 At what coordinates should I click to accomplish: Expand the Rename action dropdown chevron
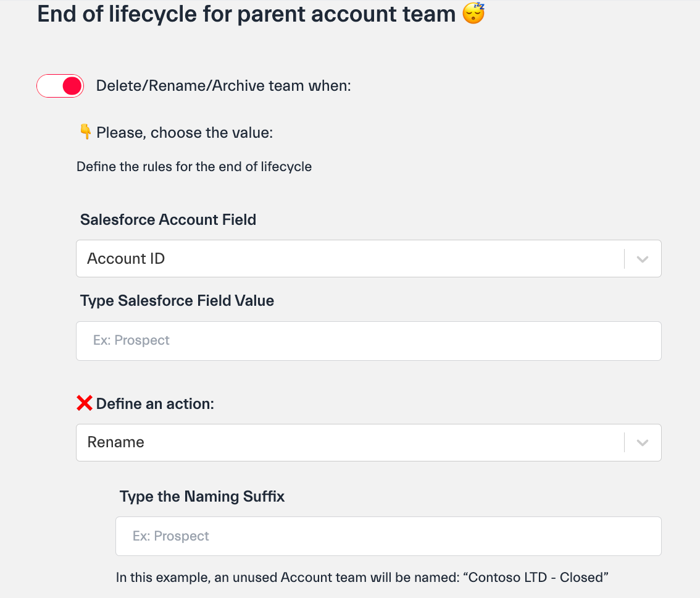[x=643, y=442]
